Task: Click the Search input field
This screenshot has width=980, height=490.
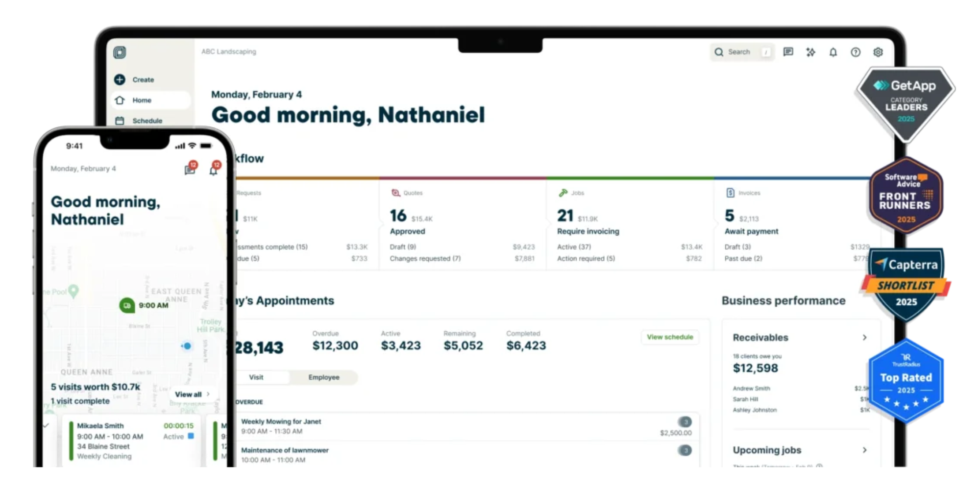Action: coord(740,52)
